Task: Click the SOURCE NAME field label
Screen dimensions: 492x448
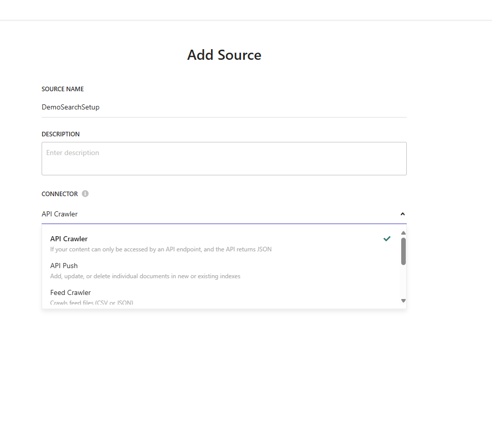Action: [63, 89]
